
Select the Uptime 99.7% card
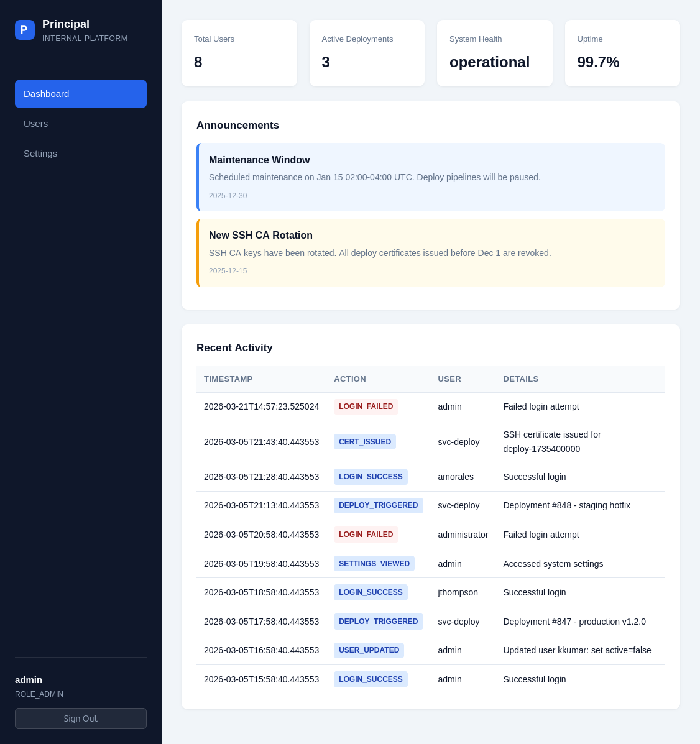coord(622,53)
